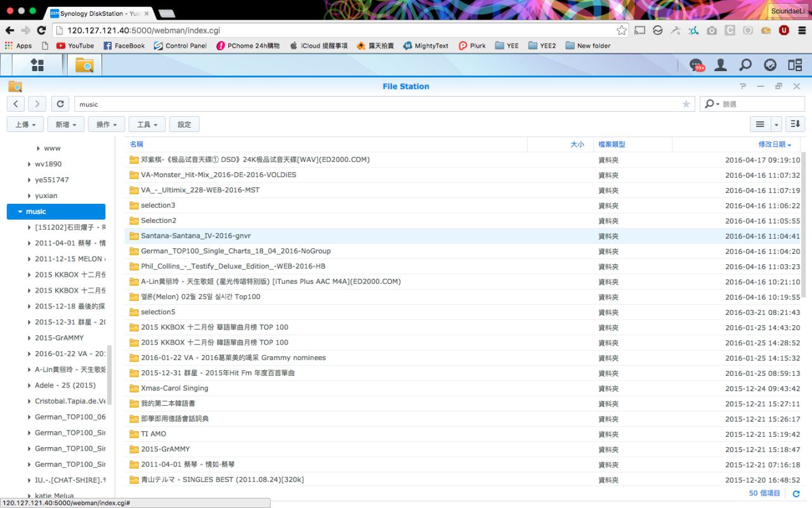Open the 上傳 upload dropdown

coord(25,124)
